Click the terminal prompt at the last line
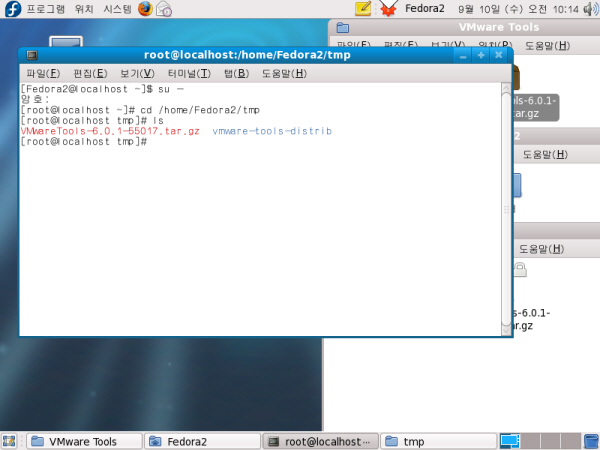600x450 pixels. point(84,142)
